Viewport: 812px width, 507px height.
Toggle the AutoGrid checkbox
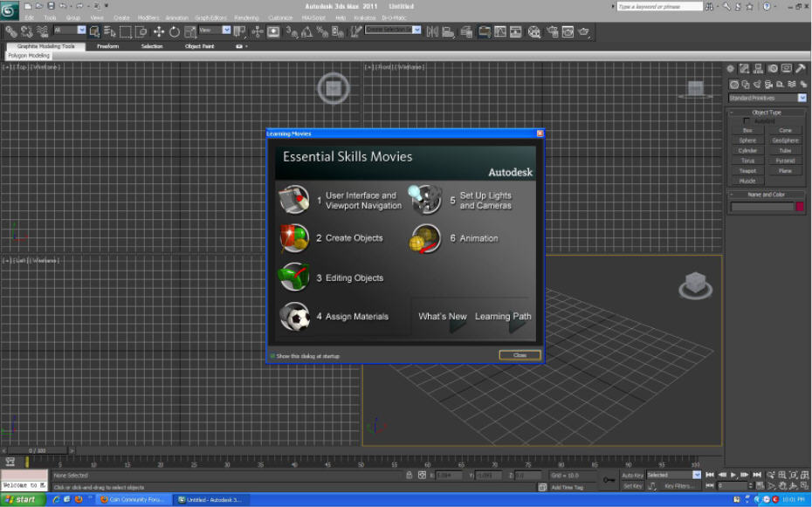[747, 121]
